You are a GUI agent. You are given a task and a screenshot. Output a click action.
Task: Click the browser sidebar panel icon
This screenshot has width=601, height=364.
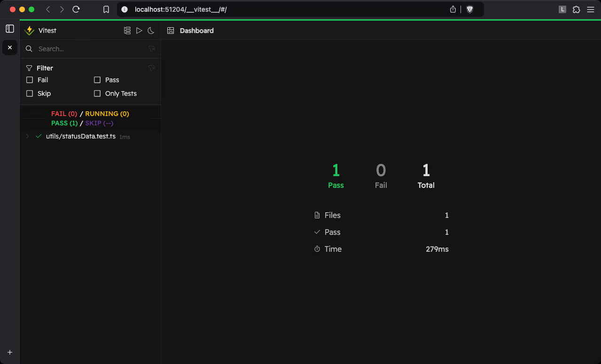(x=10, y=29)
